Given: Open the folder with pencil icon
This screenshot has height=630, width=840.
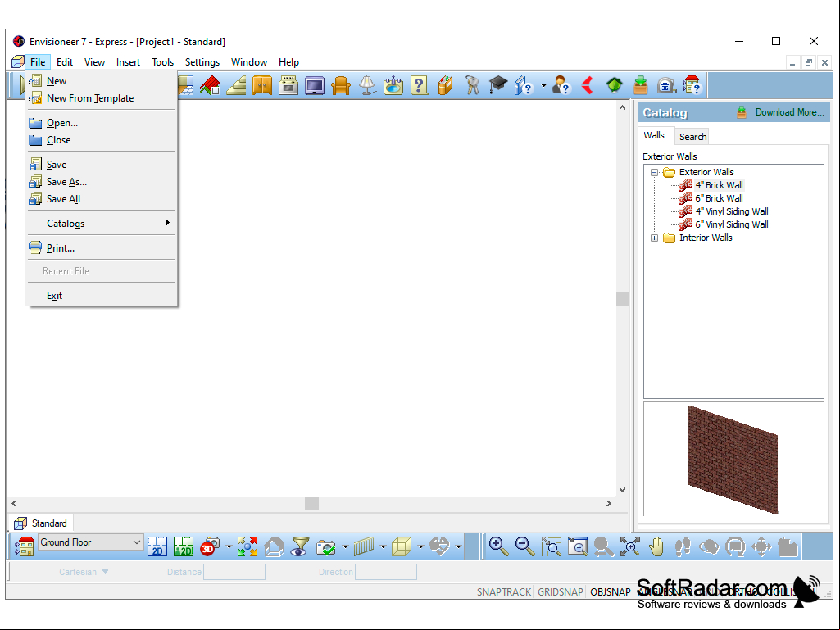Looking at the screenshot, I should point(445,86).
